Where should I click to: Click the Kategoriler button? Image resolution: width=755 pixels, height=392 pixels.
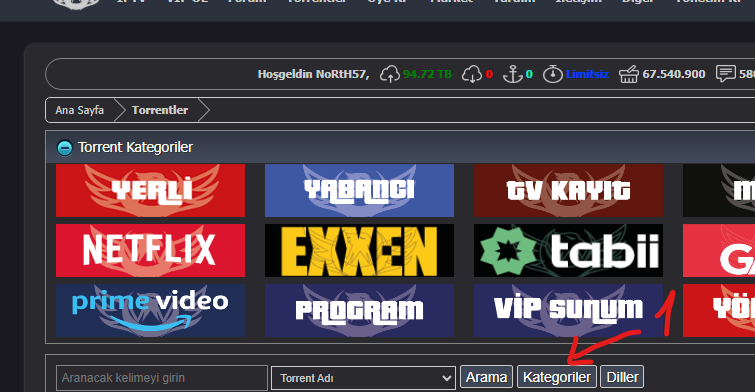coord(557,377)
